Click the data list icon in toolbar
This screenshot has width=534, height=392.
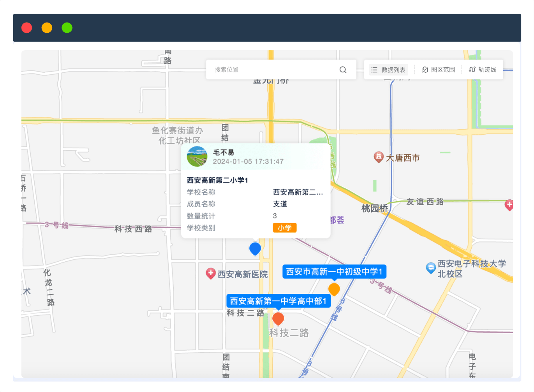coord(374,70)
